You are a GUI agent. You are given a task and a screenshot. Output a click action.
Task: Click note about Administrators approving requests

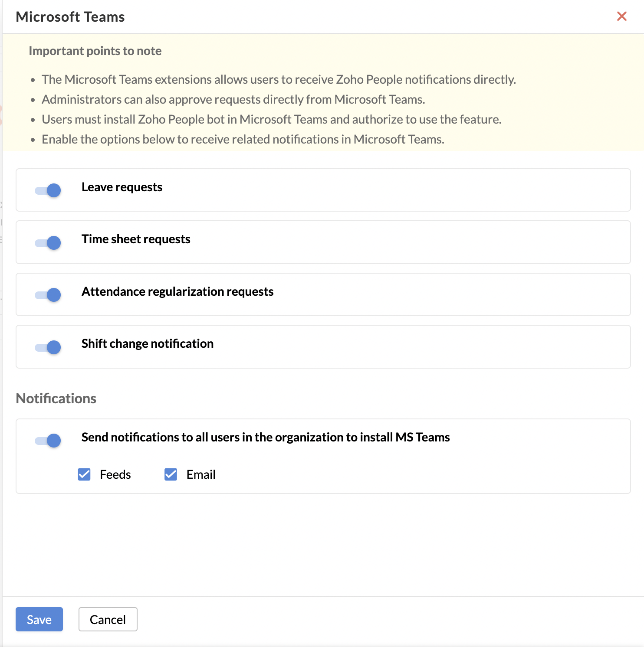coord(233,100)
